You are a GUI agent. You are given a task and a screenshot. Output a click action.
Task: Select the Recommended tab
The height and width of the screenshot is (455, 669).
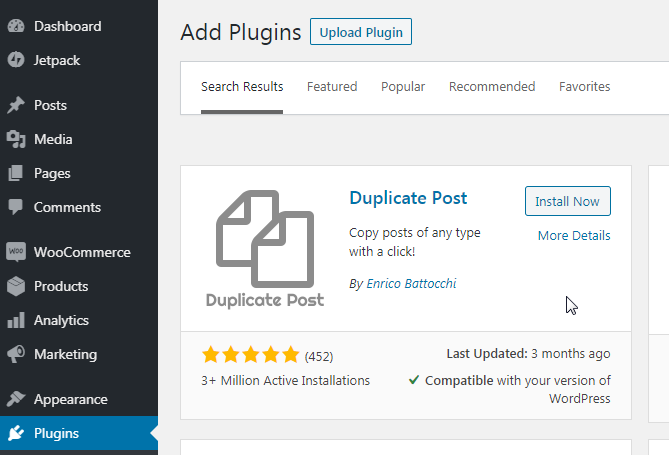[492, 87]
